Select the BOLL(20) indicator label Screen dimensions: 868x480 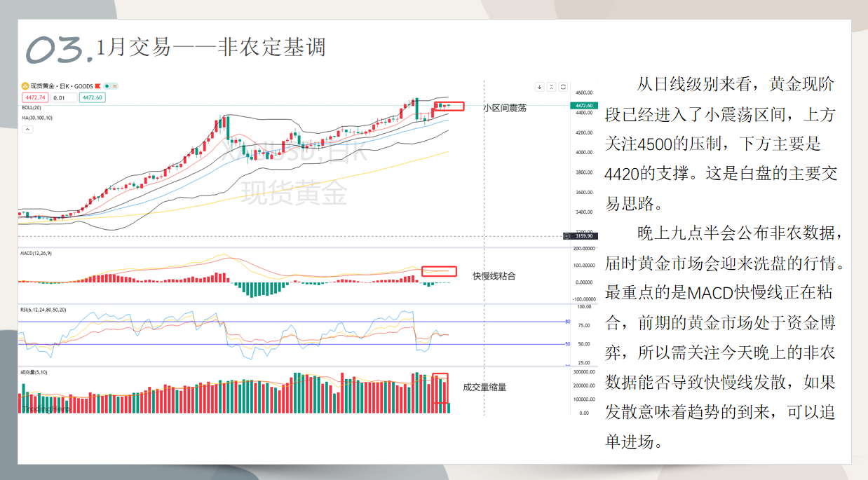click(x=31, y=108)
